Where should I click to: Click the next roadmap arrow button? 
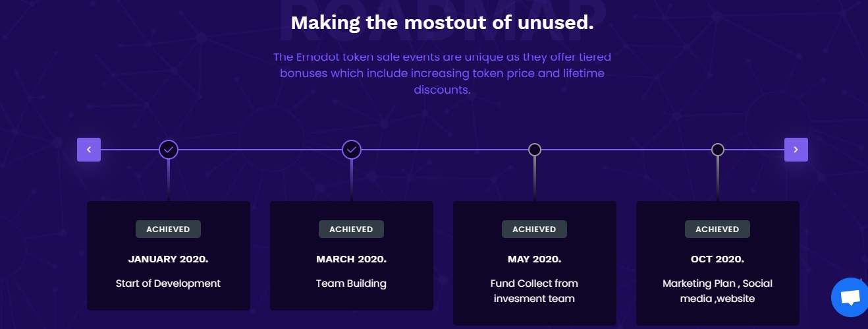796,150
